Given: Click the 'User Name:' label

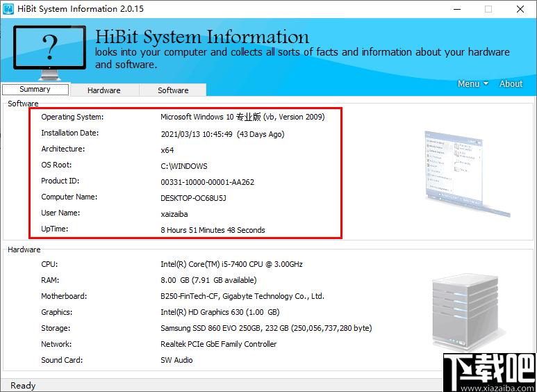Looking at the screenshot, I should 60,213.
